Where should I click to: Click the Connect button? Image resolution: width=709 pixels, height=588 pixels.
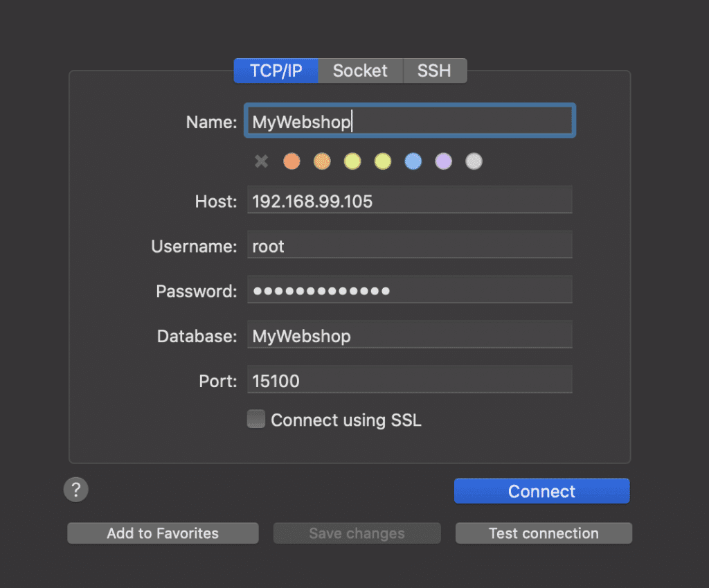(x=541, y=491)
